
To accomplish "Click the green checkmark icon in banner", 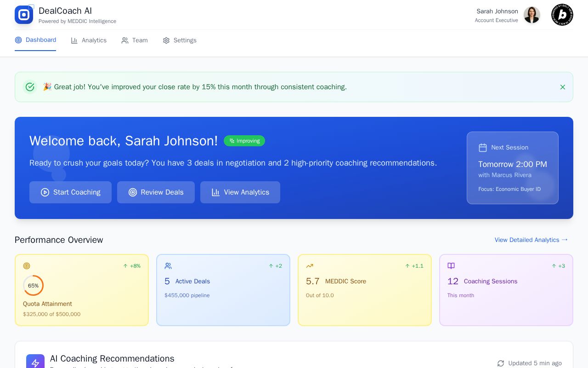I will pos(30,87).
